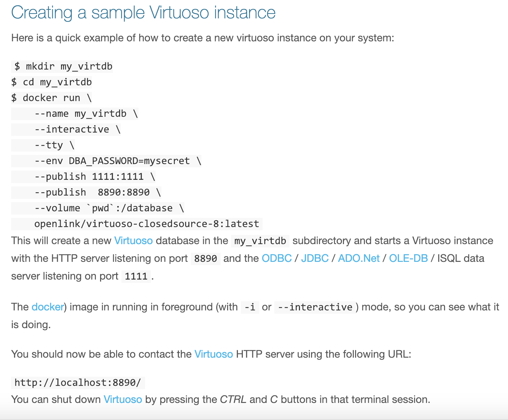Open the JDBC link
This screenshot has width=508, height=420.
315,258
